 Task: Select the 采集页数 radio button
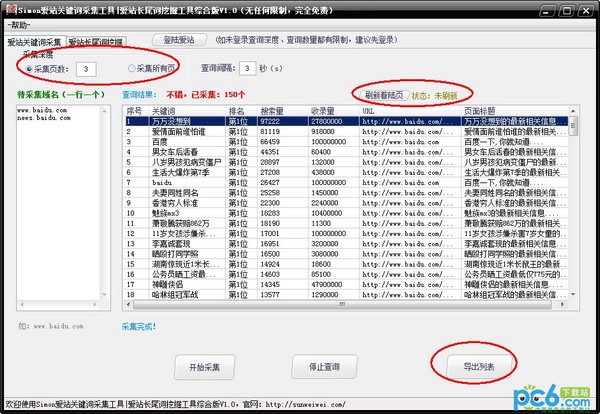(29, 69)
